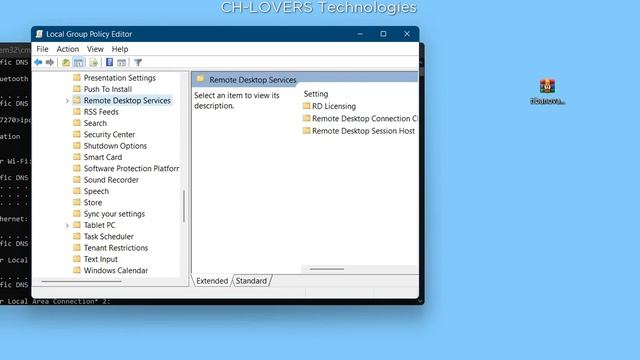Open the File menu
The height and width of the screenshot is (360, 640).
pos(42,49)
